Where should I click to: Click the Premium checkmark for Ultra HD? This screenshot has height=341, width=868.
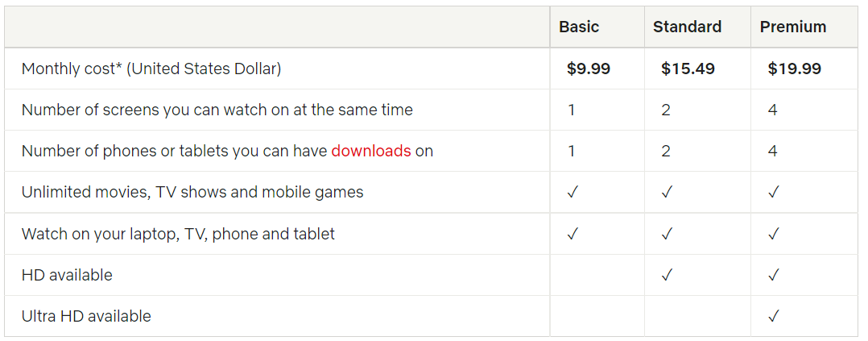(x=773, y=316)
